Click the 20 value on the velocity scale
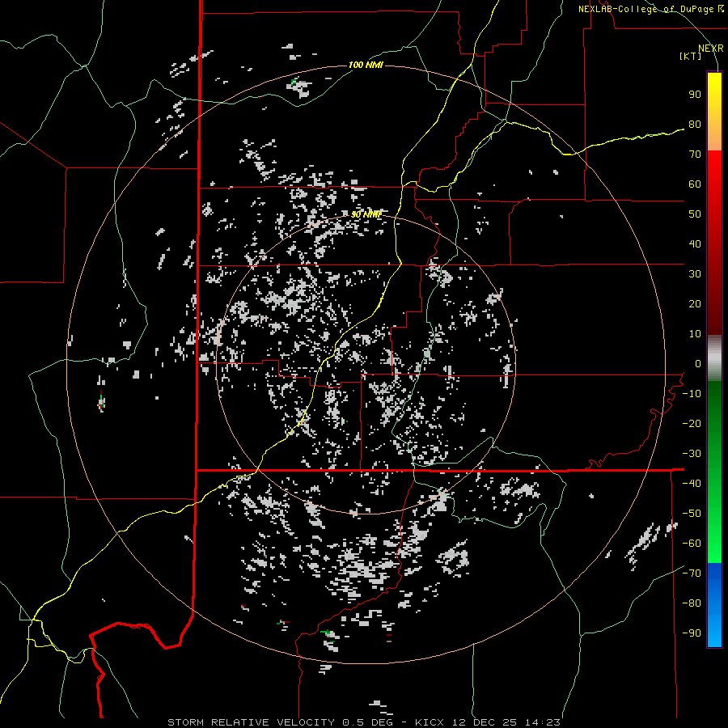The image size is (728, 728). pos(695,303)
